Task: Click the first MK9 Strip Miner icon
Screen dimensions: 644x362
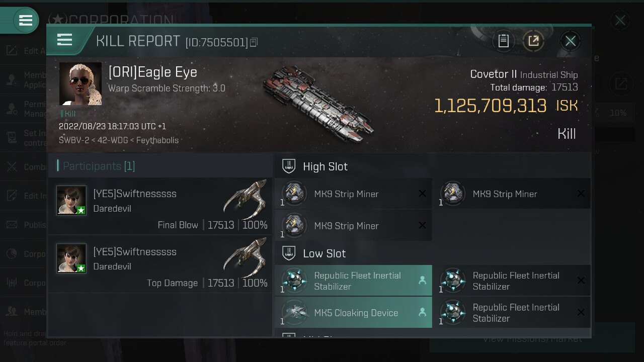Action: click(294, 194)
